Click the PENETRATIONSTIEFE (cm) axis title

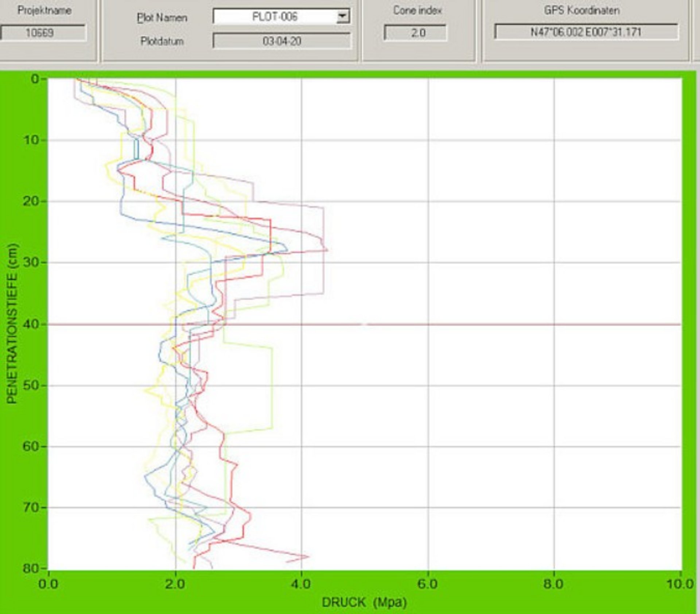point(12,324)
